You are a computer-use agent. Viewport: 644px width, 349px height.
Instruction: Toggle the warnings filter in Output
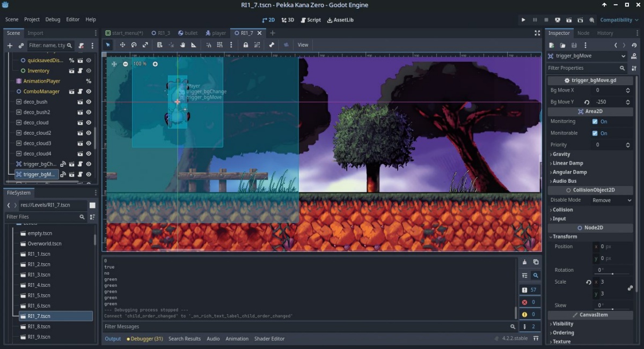(x=530, y=314)
